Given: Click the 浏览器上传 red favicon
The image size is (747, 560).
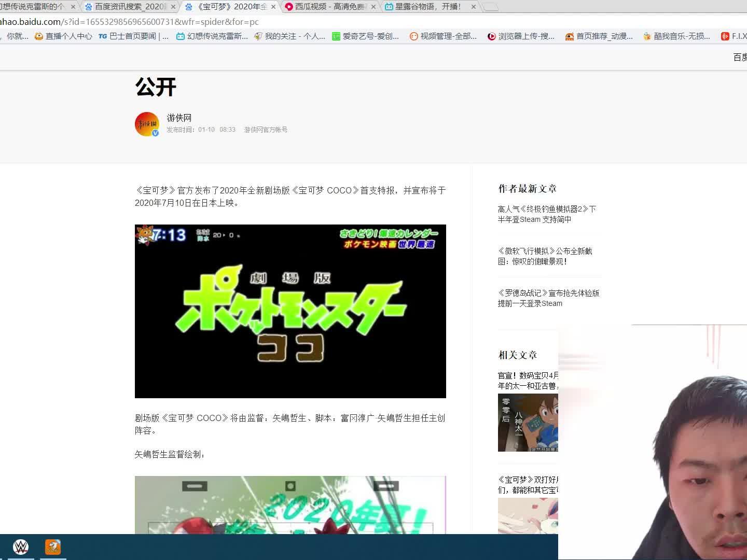Looking at the screenshot, I should click(x=491, y=36).
